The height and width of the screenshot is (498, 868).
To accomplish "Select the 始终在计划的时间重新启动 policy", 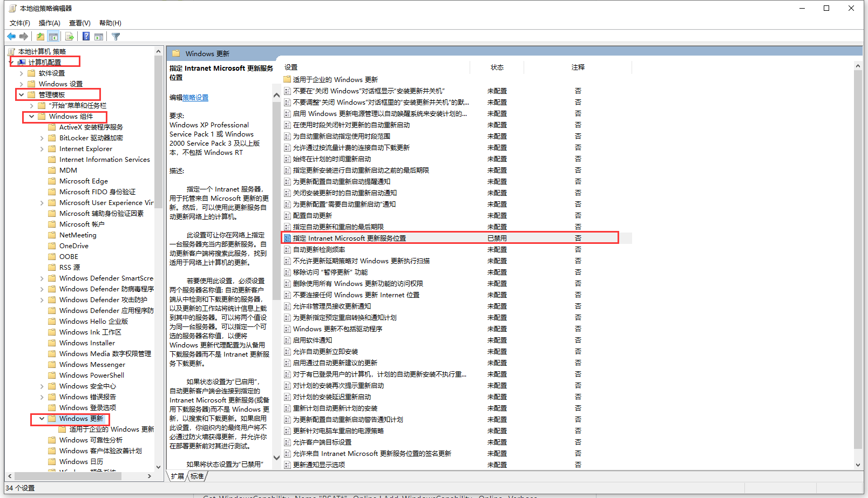I will [x=332, y=159].
